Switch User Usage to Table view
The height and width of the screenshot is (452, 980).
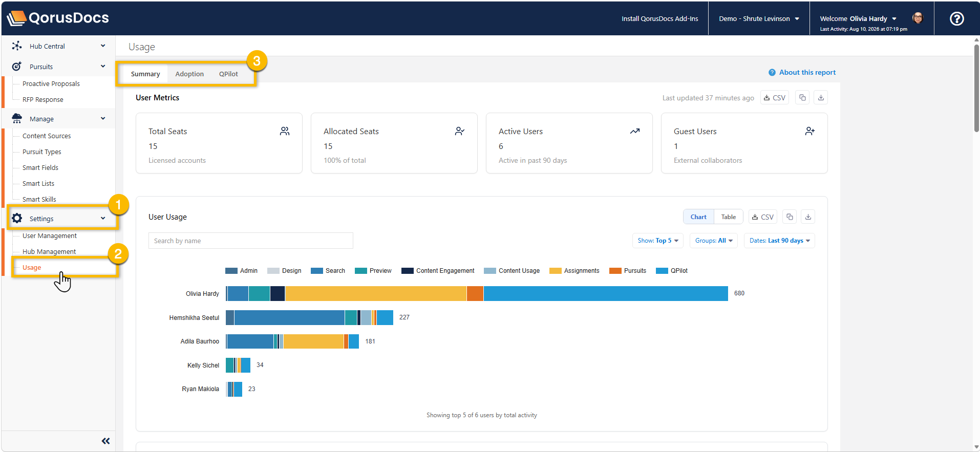[x=728, y=217]
